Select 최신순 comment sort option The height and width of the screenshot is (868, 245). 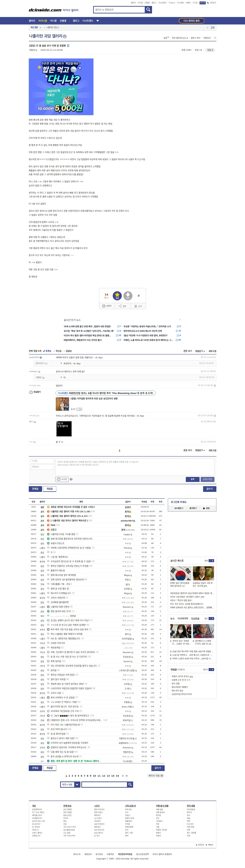point(58,351)
